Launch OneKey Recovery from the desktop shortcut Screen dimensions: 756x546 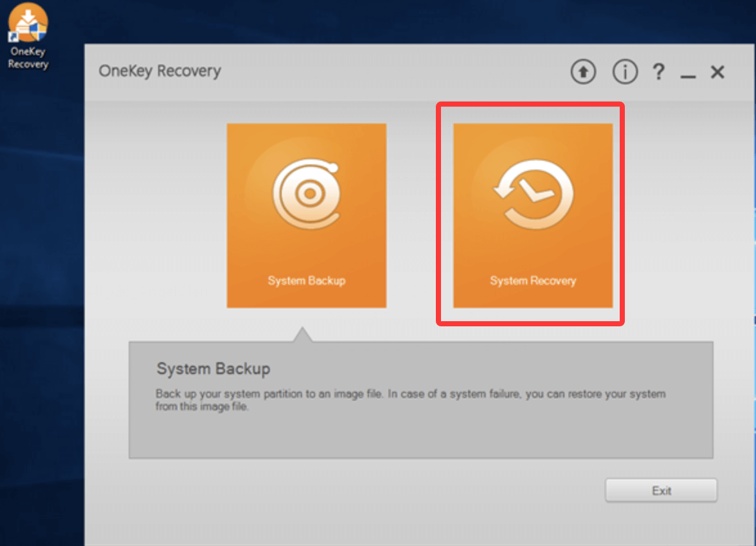pos(27,22)
